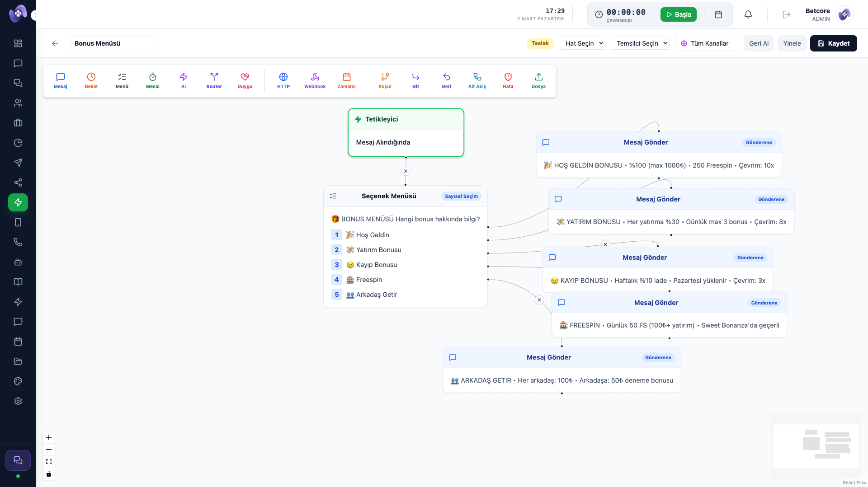Image resolution: width=868 pixels, height=487 pixels.
Task: Edit the Bonus Menüsü name field
Action: 113,43
